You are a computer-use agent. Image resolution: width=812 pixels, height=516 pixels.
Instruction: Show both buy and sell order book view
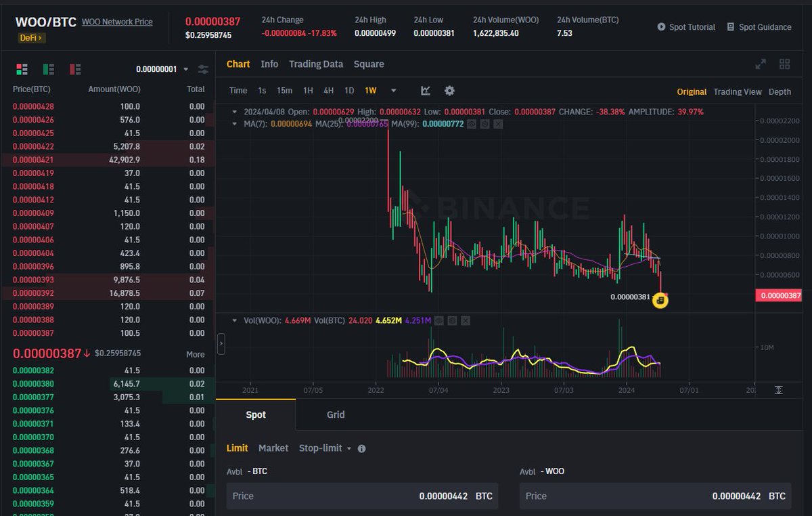pos(22,69)
